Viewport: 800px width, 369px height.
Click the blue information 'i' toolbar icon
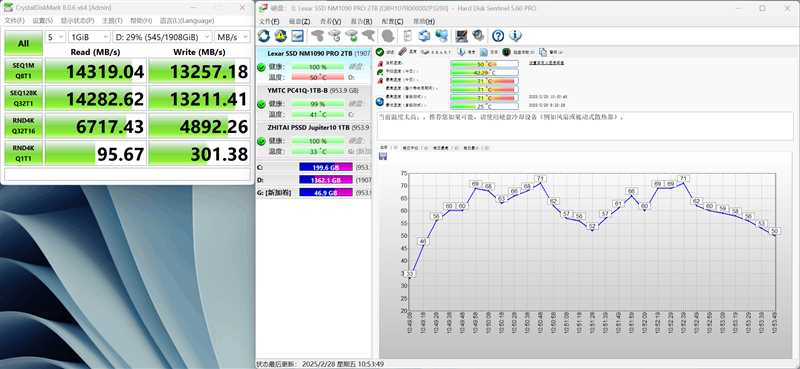515,36
